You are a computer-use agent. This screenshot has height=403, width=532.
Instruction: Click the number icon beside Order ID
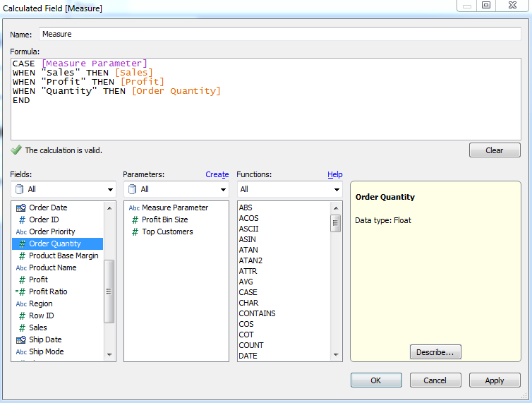coord(22,219)
